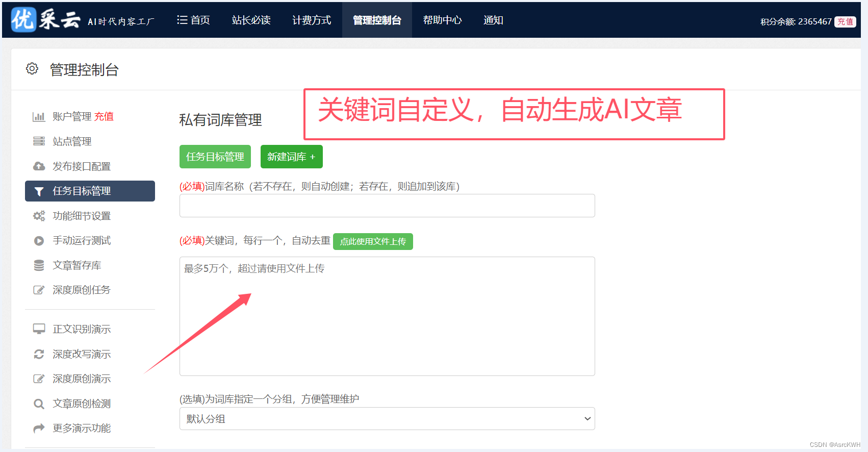Image resolution: width=868 pixels, height=452 pixels.
Task: Click 点此使用文件上传 button
Action: click(373, 241)
